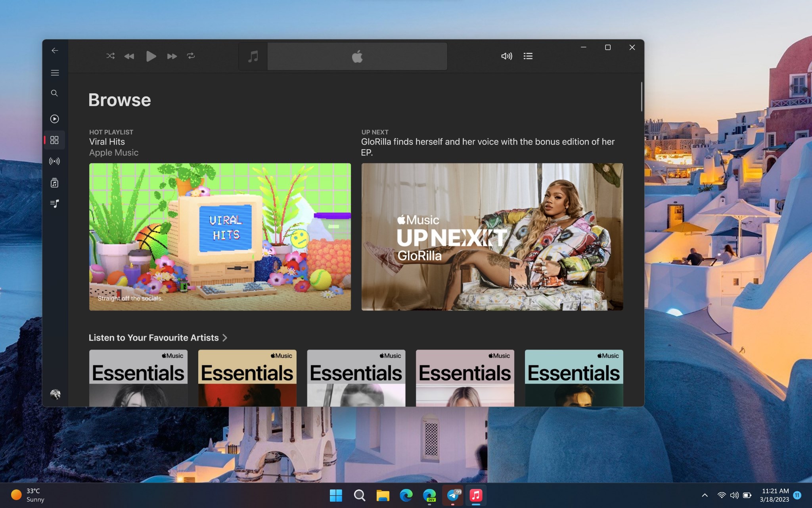812x508 pixels.
Task: Open the Radio icon in the sidebar
Action: 55,161
